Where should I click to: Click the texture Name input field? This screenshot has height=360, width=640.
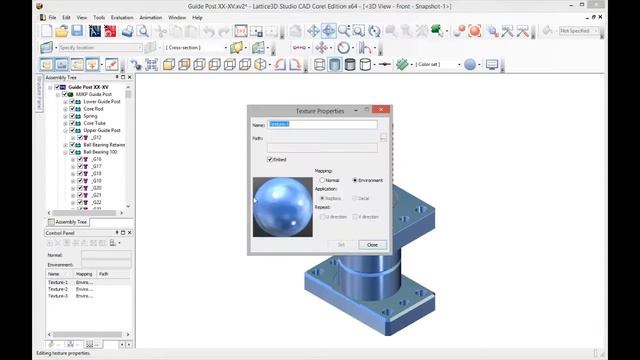point(322,124)
